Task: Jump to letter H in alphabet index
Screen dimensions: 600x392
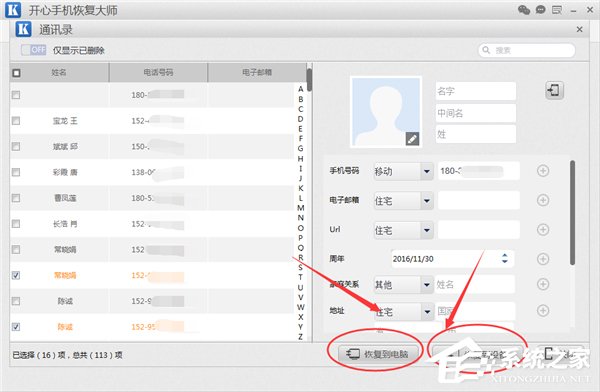Action: tap(300, 158)
